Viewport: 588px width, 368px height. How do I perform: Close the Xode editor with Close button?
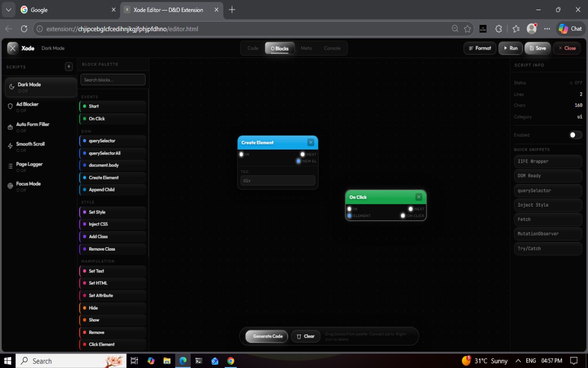[x=567, y=48]
